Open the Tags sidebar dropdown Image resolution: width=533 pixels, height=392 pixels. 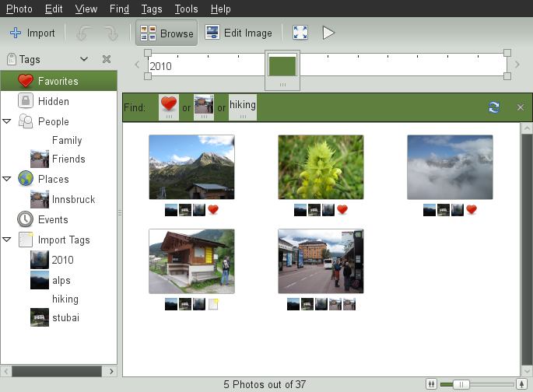tap(84, 59)
